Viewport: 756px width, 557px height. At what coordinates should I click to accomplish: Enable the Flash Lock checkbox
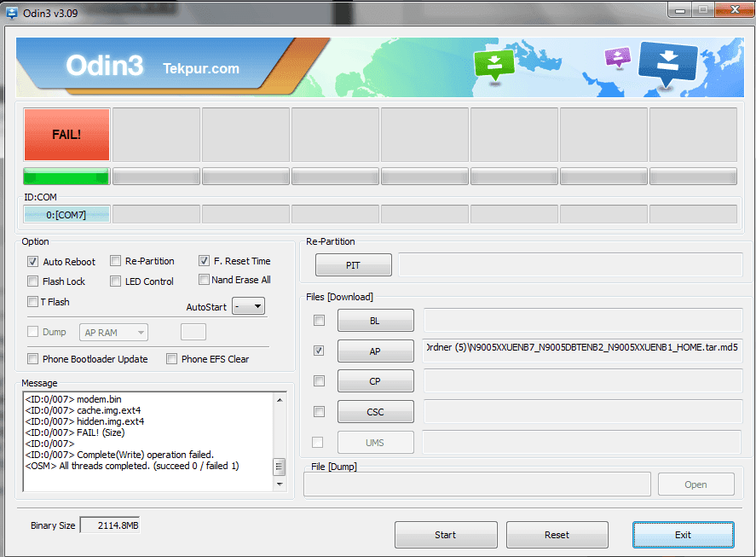click(32, 281)
